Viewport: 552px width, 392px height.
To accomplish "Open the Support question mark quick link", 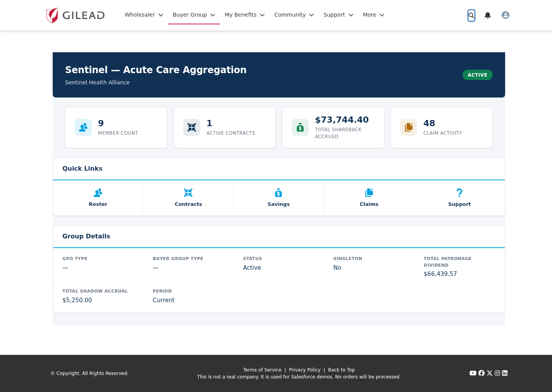I will [459, 193].
